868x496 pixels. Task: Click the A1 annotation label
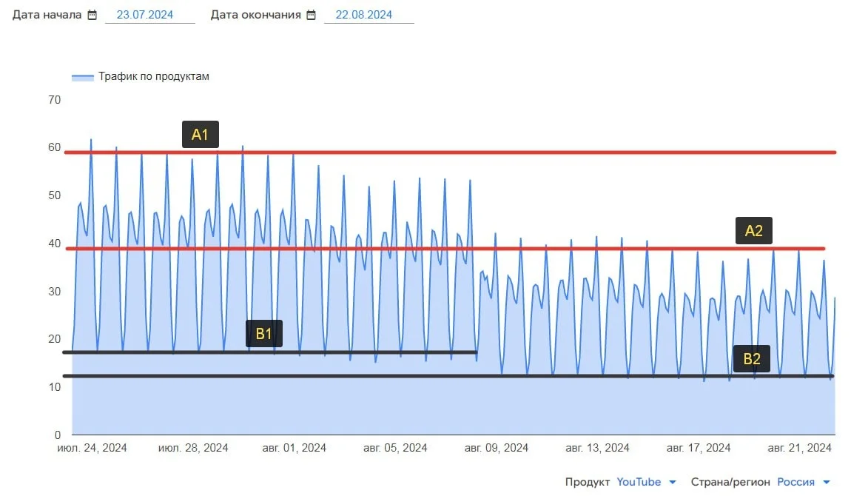point(201,135)
